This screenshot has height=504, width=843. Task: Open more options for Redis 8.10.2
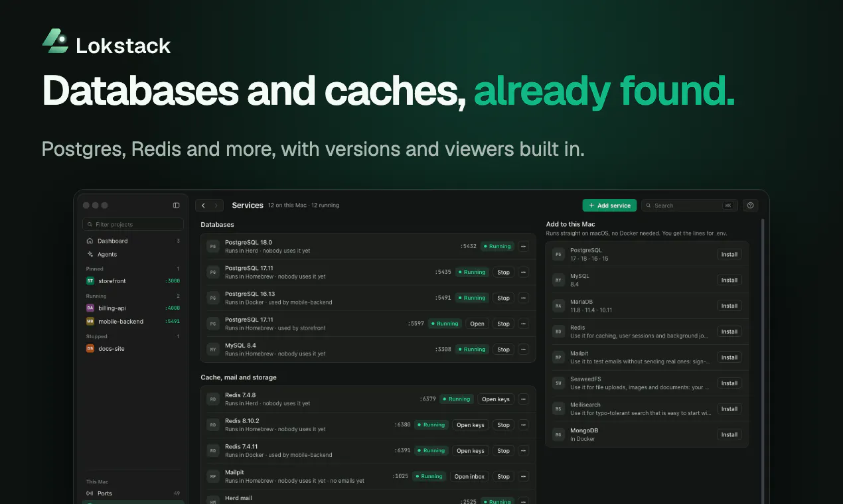pyautogui.click(x=523, y=425)
